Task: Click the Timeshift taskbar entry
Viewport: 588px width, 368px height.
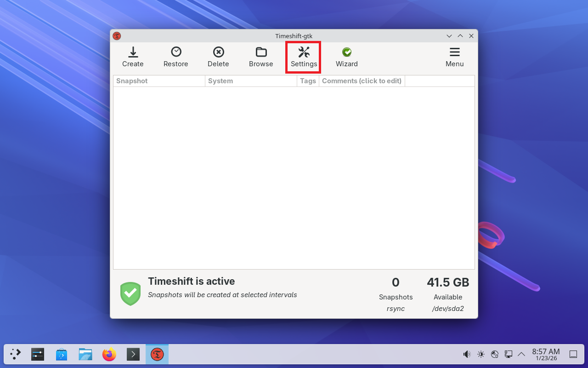Action: pos(157,354)
